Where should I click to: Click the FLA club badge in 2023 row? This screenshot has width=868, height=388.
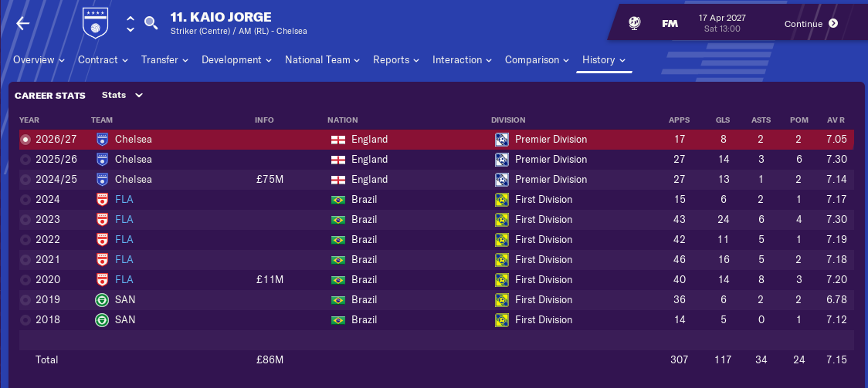tap(102, 220)
